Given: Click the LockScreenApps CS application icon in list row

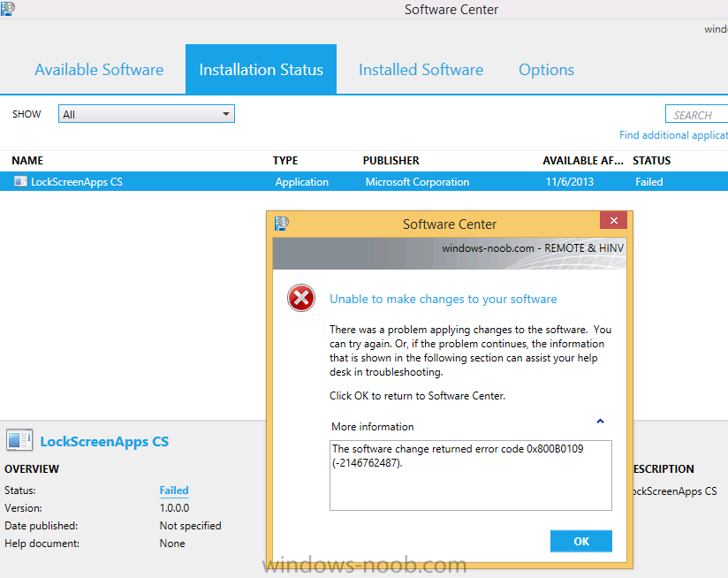Looking at the screenshot, I should 20,181.
